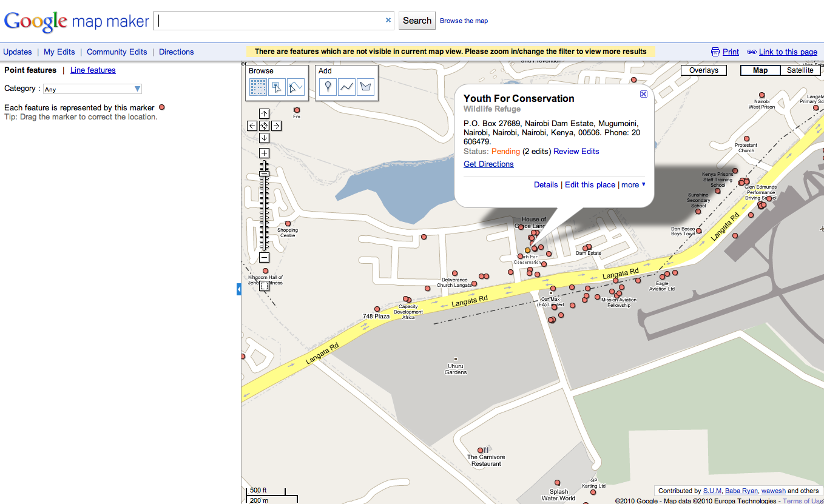This screenshot has width=824, height=504.
Task: Click the center/reset map view button
Action: click(264, 126)
